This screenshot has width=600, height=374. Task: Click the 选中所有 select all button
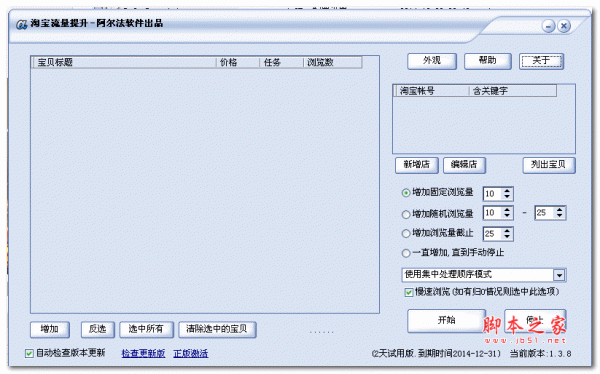(x=146, y=329)
